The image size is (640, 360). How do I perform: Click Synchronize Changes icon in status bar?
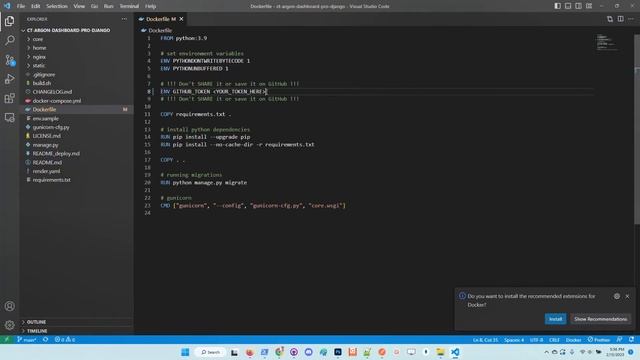tap(45, 340)
